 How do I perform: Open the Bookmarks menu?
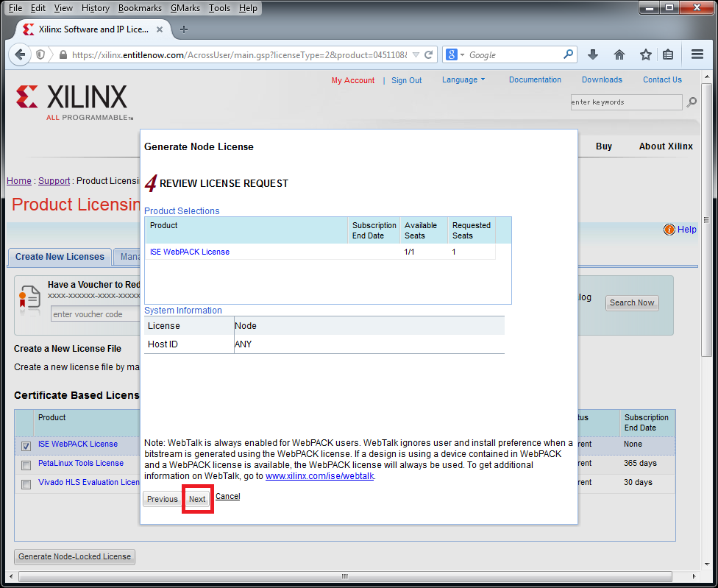click(140, 8)
